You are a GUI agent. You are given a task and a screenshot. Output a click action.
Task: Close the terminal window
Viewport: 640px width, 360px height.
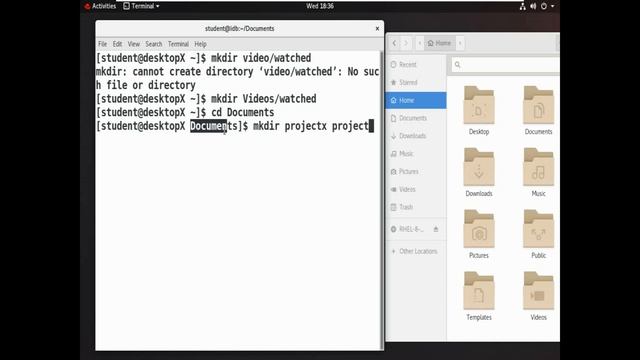377,29
